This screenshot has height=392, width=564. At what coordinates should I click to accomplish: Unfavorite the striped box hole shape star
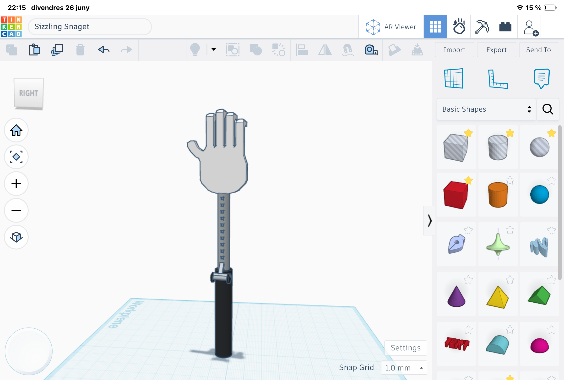pyautogui.click(x=468, y=133)
